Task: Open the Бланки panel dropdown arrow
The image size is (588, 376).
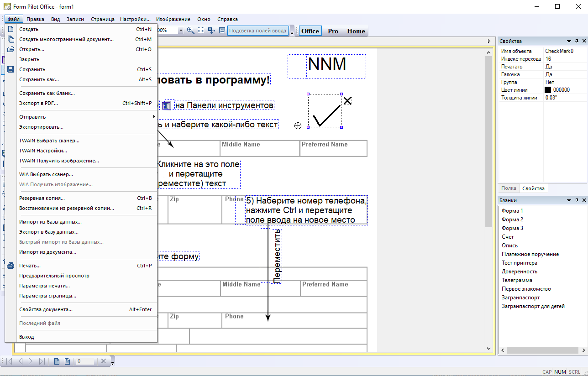Action: click(569, 200)
